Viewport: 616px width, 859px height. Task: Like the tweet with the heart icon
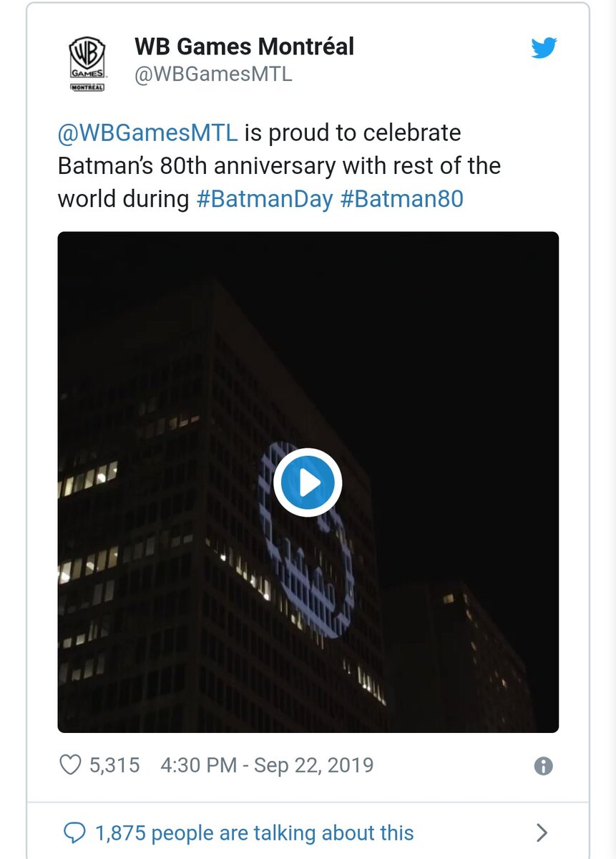pyautogui.click(x=70, y=765)
